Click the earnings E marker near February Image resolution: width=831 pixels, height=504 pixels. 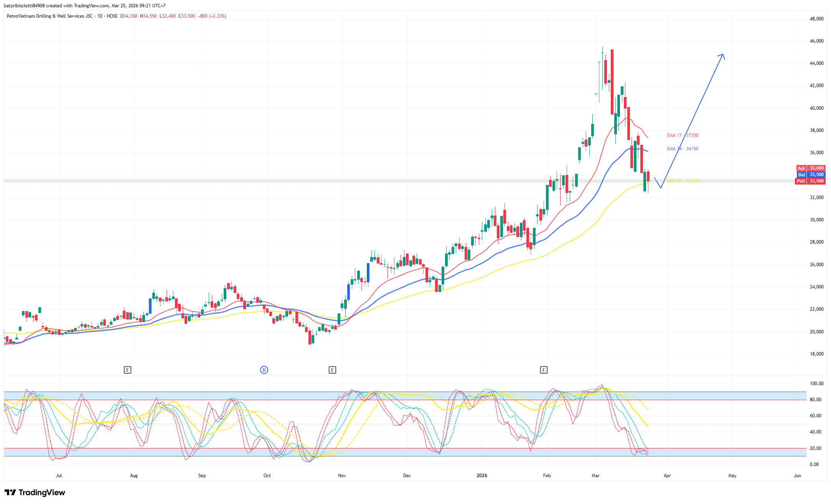544,370
